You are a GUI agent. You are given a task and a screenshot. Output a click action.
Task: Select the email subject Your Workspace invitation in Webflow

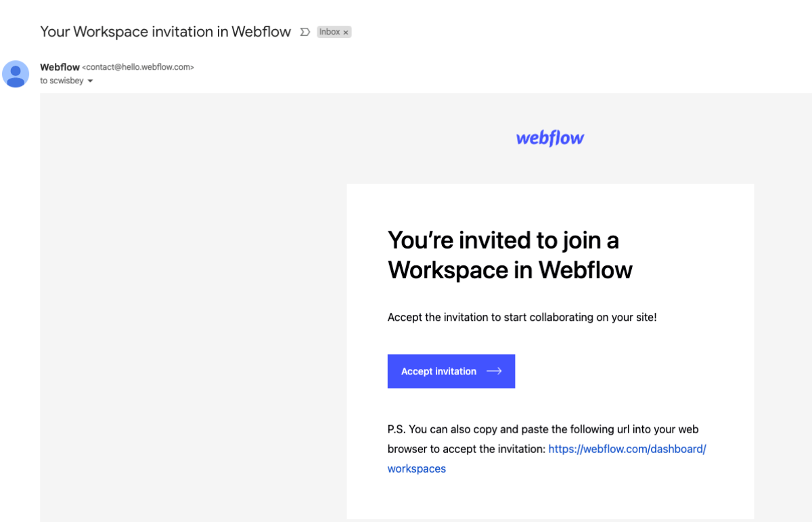click(x=165, y=31)
